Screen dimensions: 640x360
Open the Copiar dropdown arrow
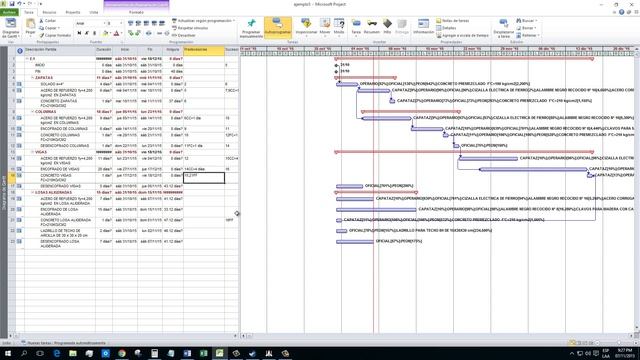[60, 28]
